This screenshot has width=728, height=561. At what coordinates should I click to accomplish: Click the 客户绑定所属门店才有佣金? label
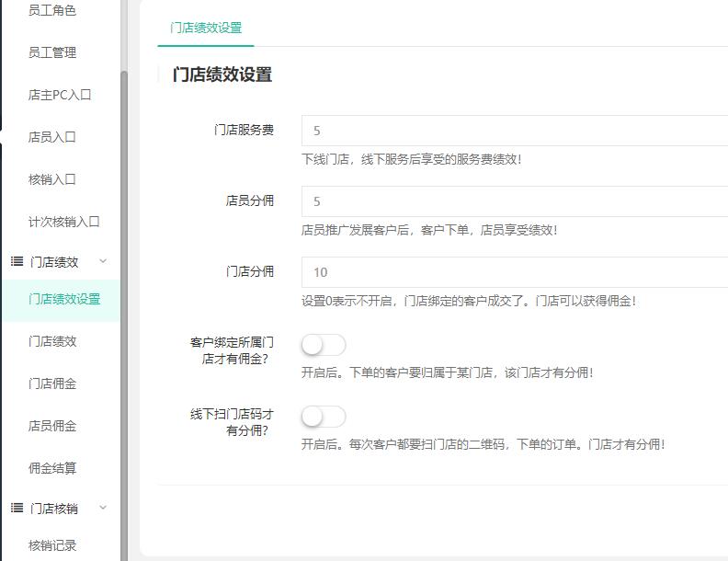[232, 350]
